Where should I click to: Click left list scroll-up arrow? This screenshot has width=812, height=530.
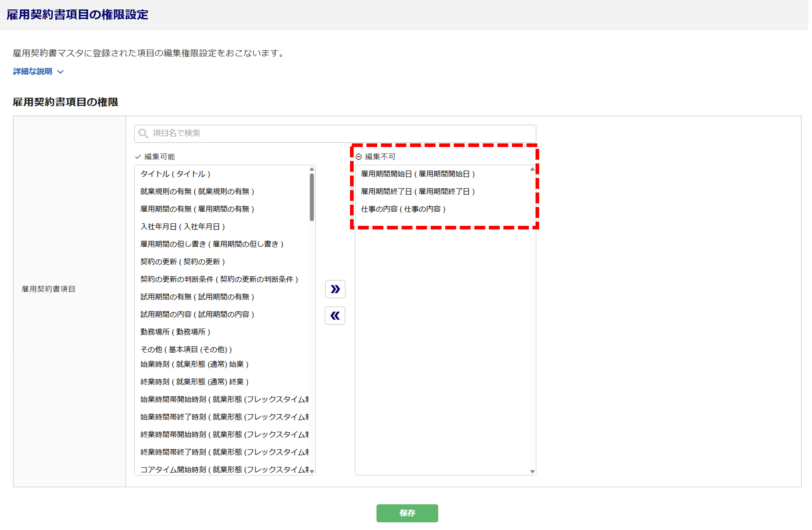(312, 169)
